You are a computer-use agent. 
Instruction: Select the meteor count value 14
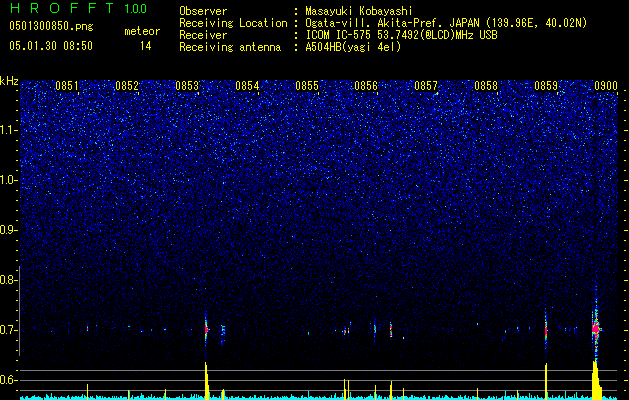tap(146, 46)
